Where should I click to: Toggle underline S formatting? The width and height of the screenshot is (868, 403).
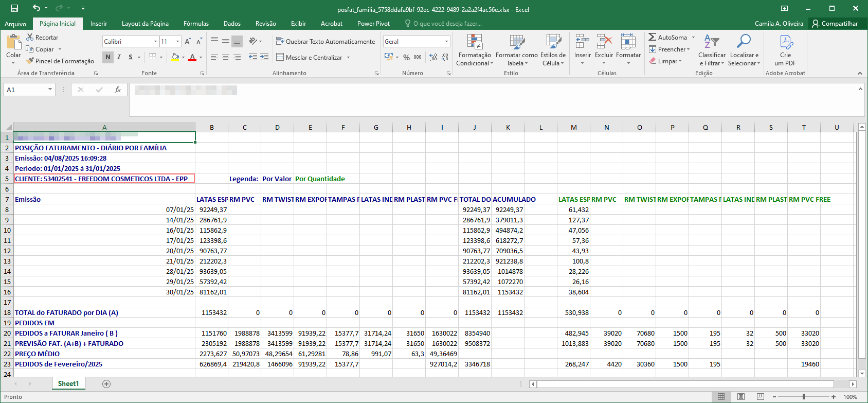click(x=131, y=57)
